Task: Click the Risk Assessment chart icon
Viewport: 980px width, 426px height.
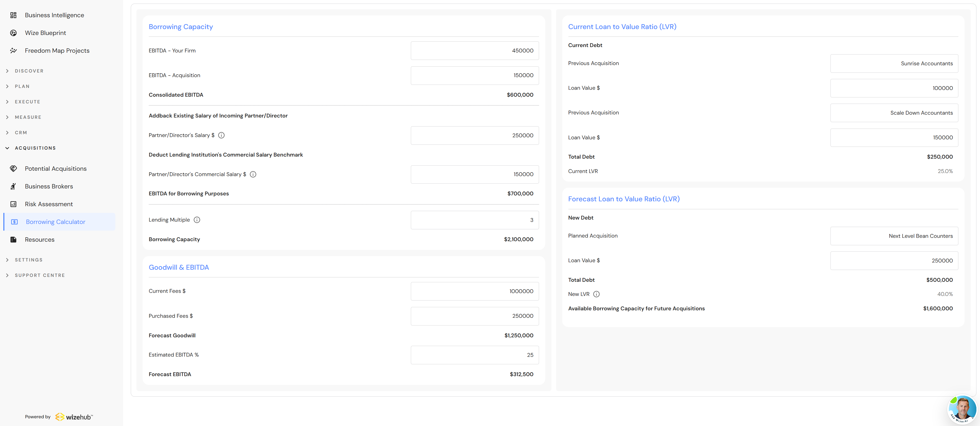Action: [x=13, y=204]
